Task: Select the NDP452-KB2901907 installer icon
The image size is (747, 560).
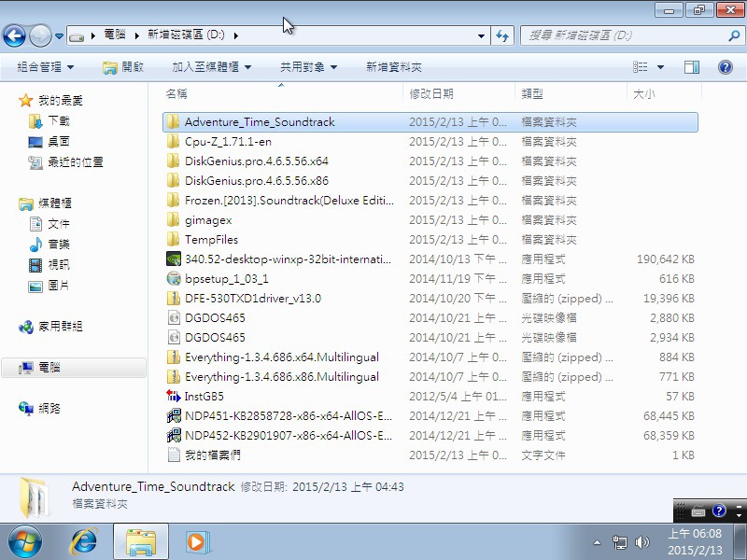Action: tap(174, 435)
